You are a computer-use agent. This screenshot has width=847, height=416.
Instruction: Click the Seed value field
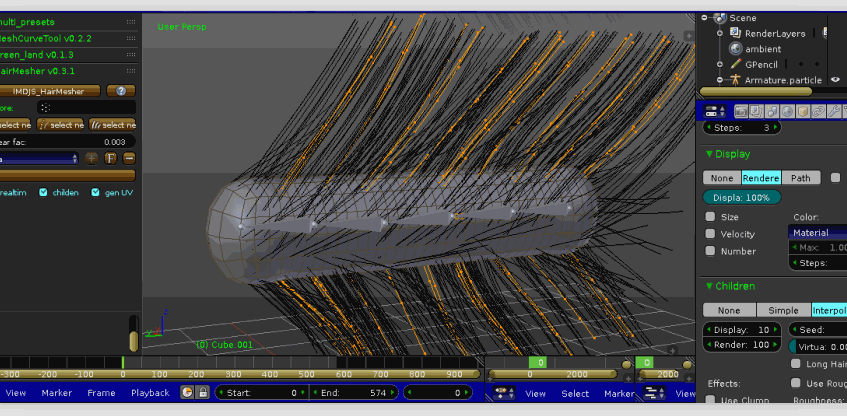818,330
